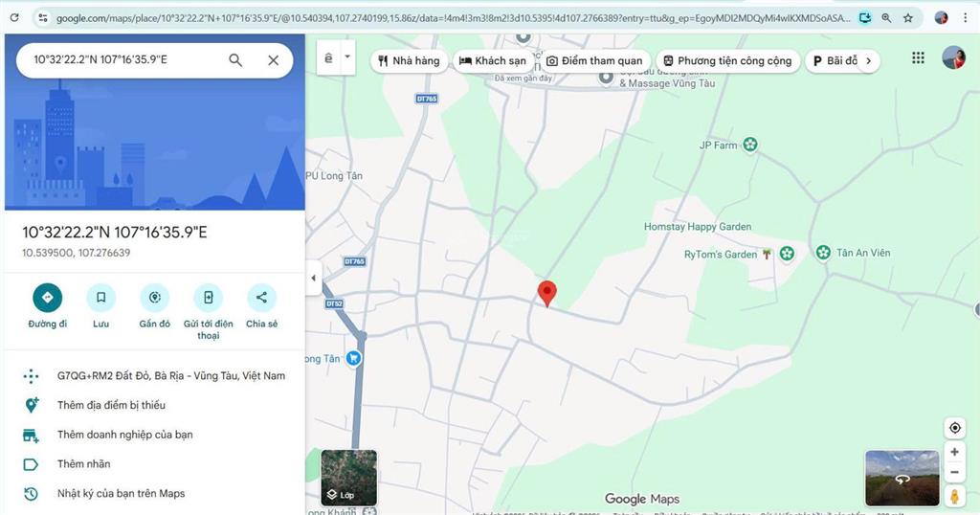
Task: Find nearby places with Gần đó button
Action: (154, 305)
